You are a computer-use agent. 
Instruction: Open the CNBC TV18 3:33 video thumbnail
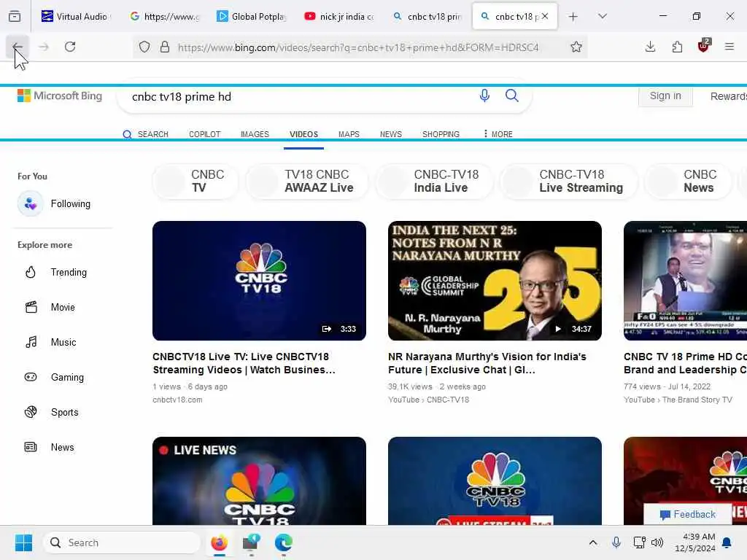coord(259,281)
